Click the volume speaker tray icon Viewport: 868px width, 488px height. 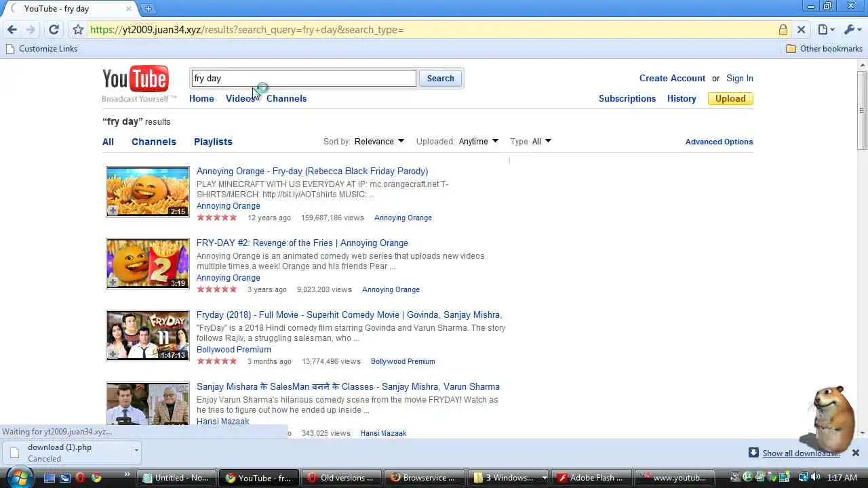[x=817, y=477]
